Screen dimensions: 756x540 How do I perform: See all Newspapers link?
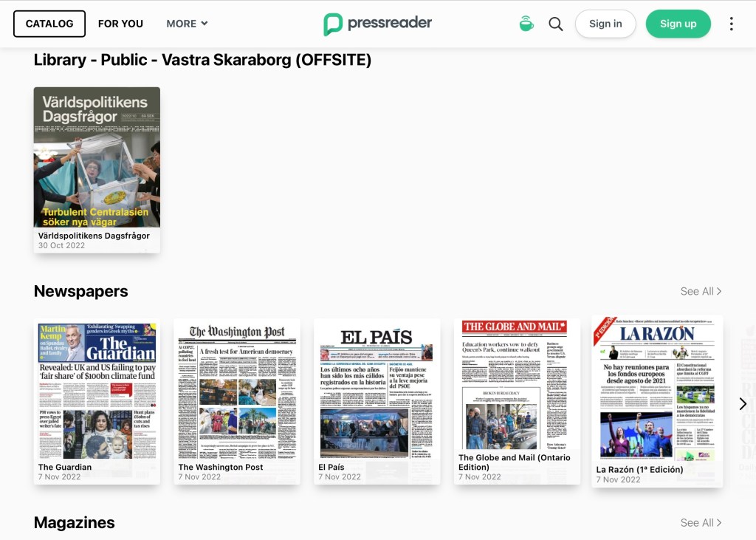pos(701,291)
